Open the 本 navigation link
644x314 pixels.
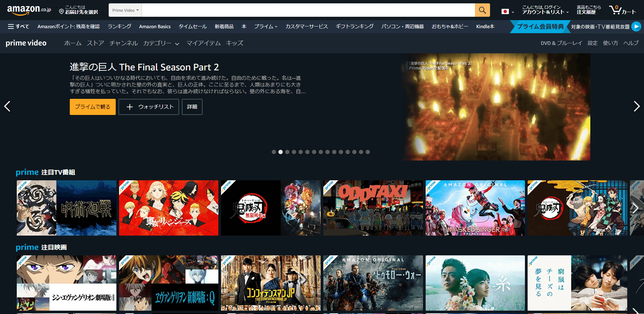pos(244,26)
